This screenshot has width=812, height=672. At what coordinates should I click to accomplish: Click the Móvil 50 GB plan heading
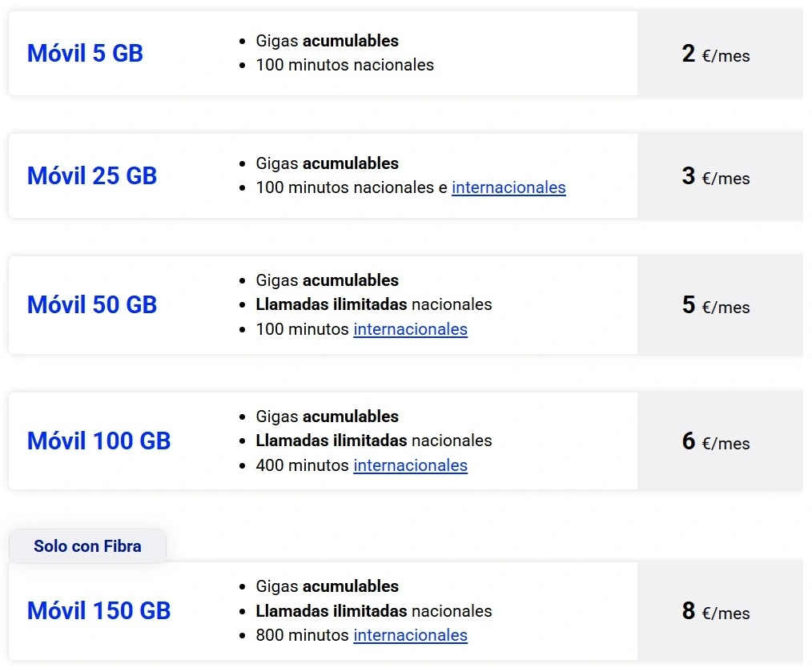pos(92,305)
